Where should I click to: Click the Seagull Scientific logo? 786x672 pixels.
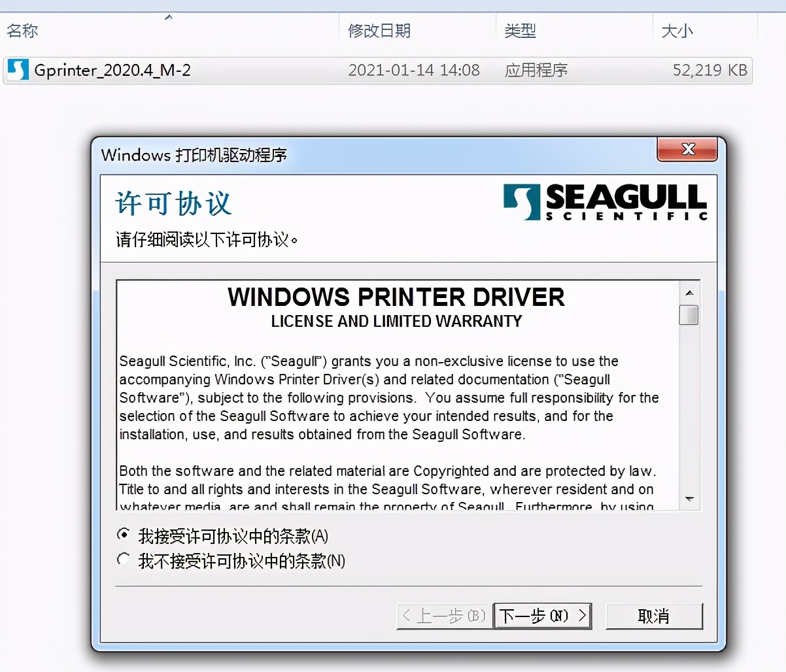click(605, 202)
